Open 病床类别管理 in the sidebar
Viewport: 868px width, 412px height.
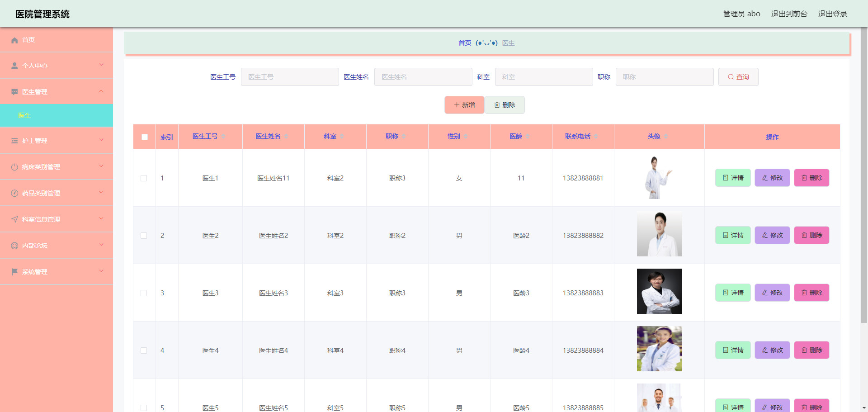click(57, 167)
